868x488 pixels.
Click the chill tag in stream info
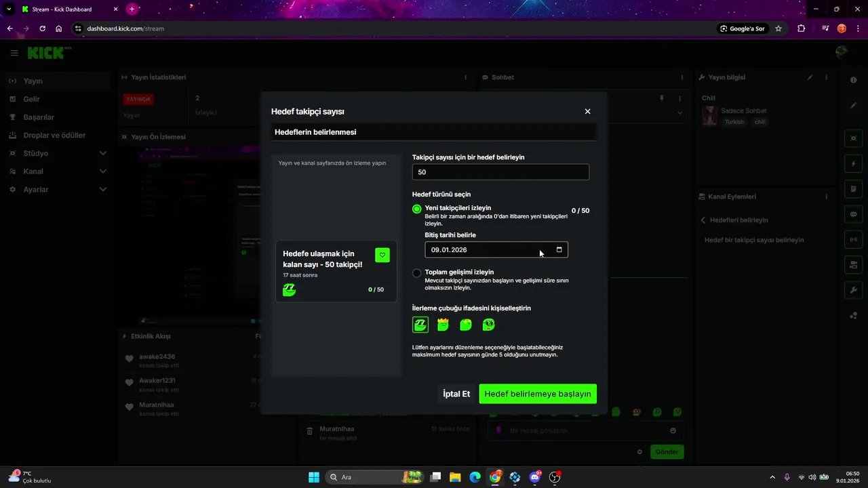[x=760, y=122]
